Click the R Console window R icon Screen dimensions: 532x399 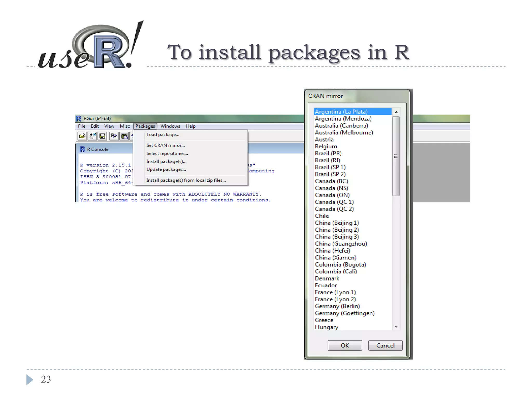point(83,149)
